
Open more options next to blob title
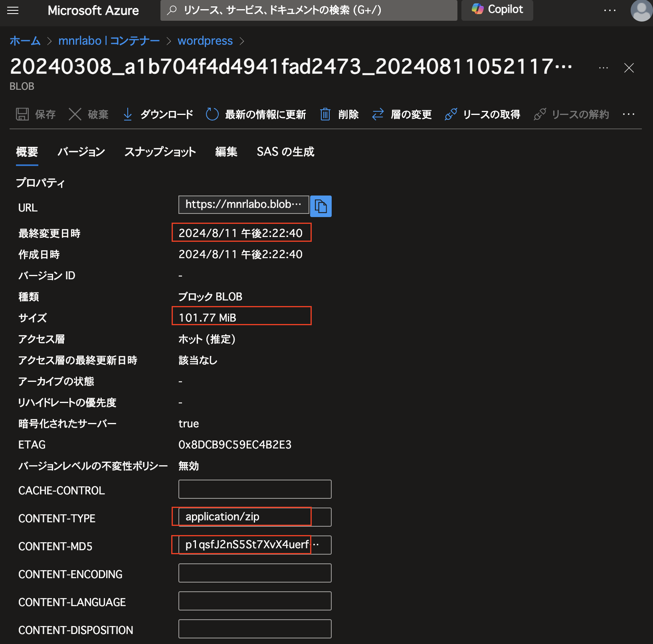603,68
